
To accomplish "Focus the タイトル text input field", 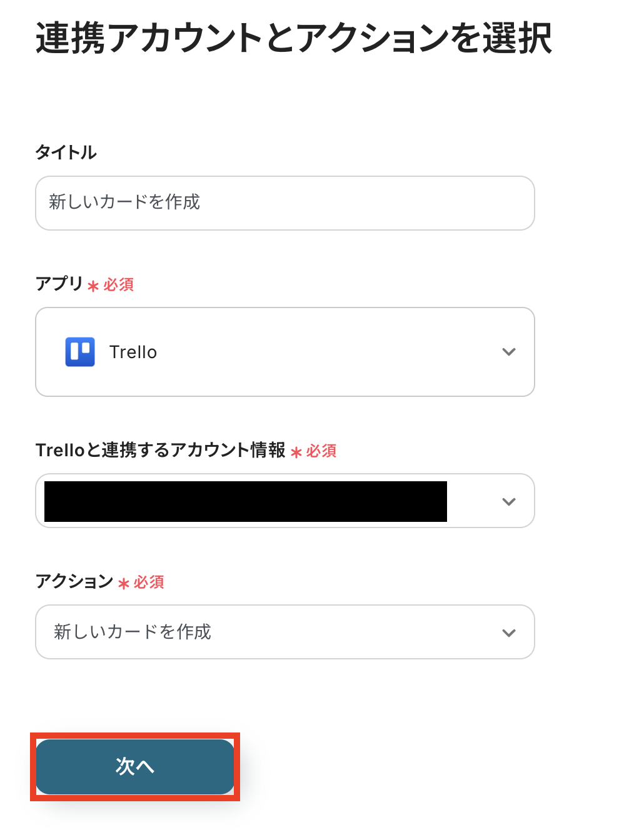I will [x=284, y=202].
